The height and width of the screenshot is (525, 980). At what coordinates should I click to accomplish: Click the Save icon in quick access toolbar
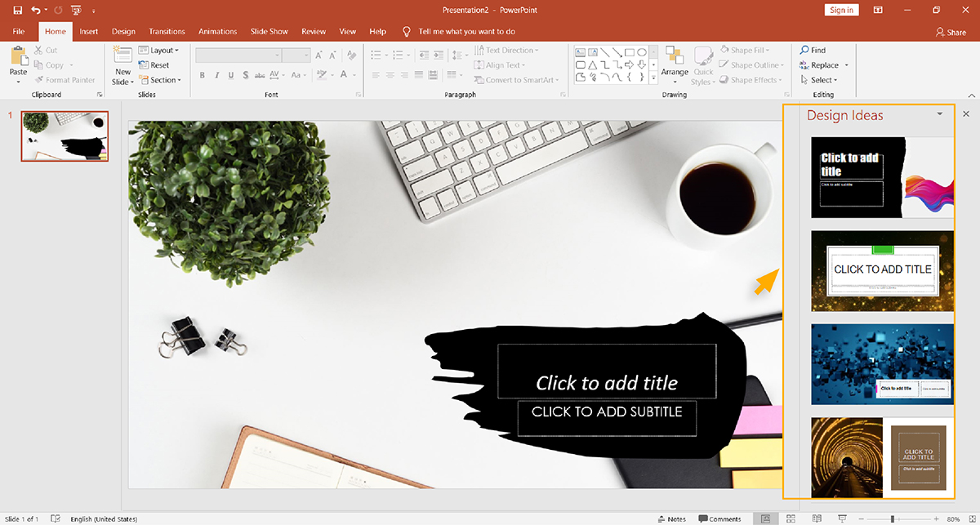pyautogui.click(x=17, y=10)
